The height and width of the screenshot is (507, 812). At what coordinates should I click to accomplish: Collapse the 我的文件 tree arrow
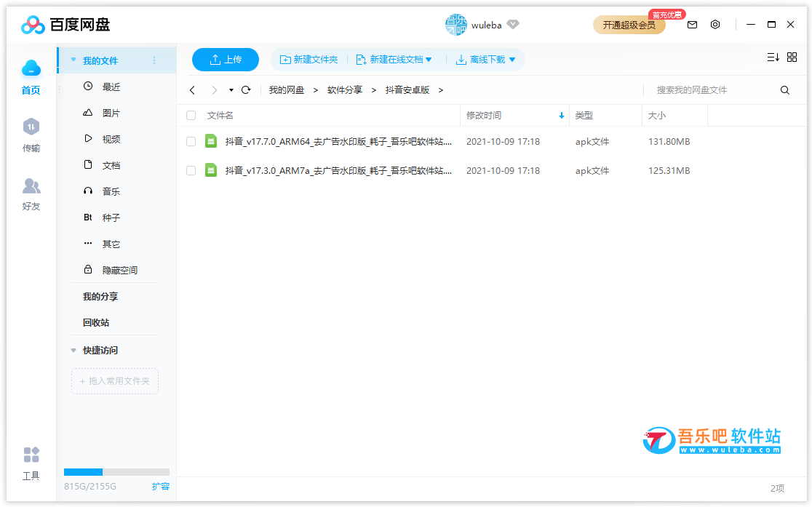coord(73,60)
